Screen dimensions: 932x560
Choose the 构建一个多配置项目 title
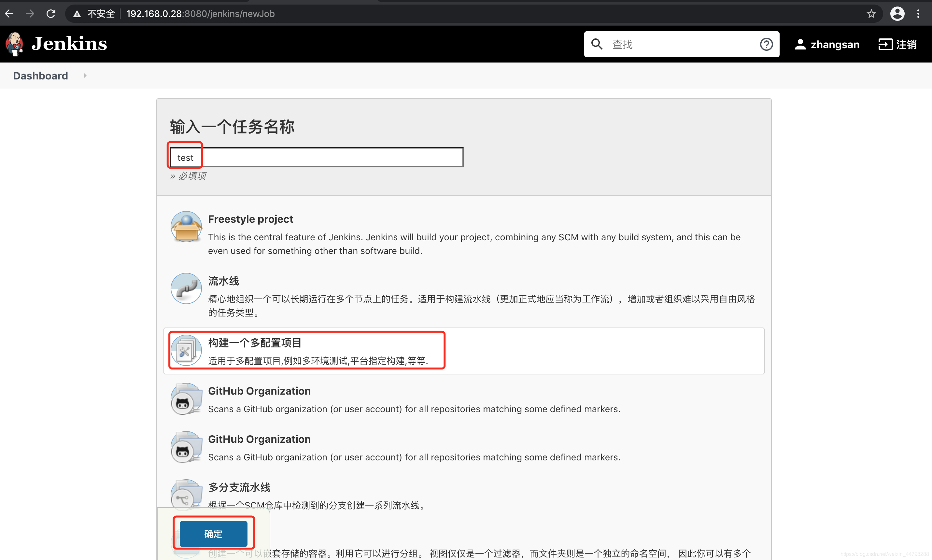(x=255, y=343)
